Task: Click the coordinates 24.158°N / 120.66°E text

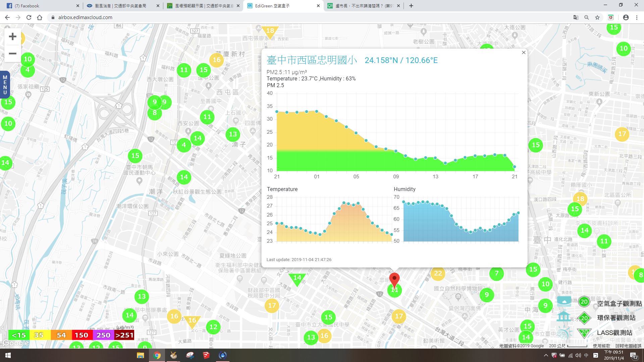Action: tap(401, 60)
